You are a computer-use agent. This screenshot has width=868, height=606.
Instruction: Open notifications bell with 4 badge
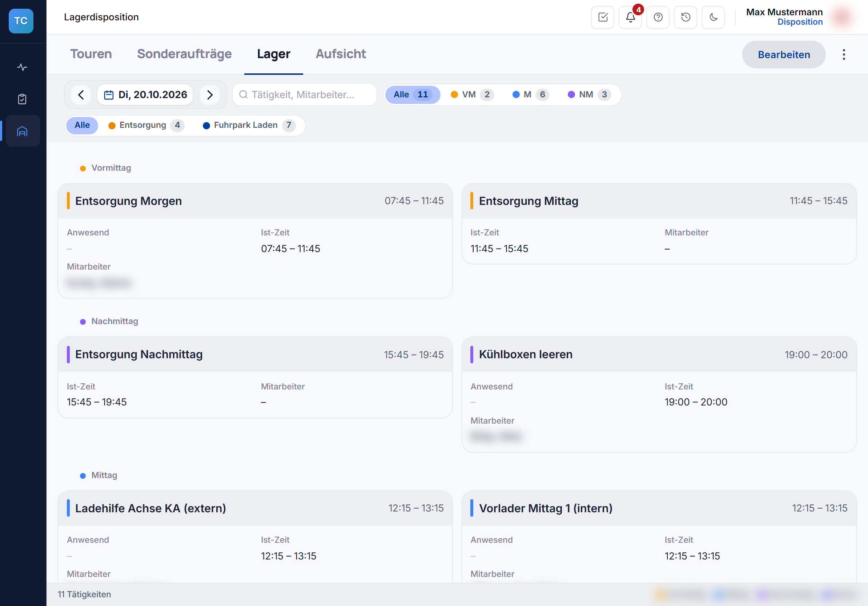[x=630, y=17]
